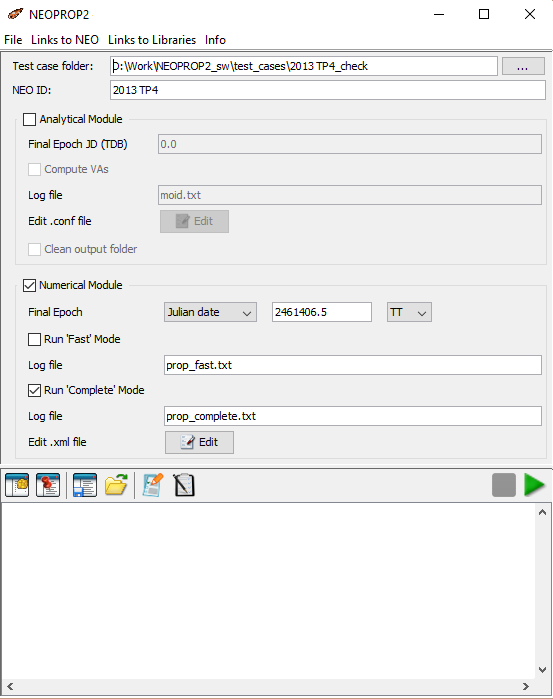553x699 pixels.
Task: Click the Edit .xml file button
Action: click(x=199, y=442)
